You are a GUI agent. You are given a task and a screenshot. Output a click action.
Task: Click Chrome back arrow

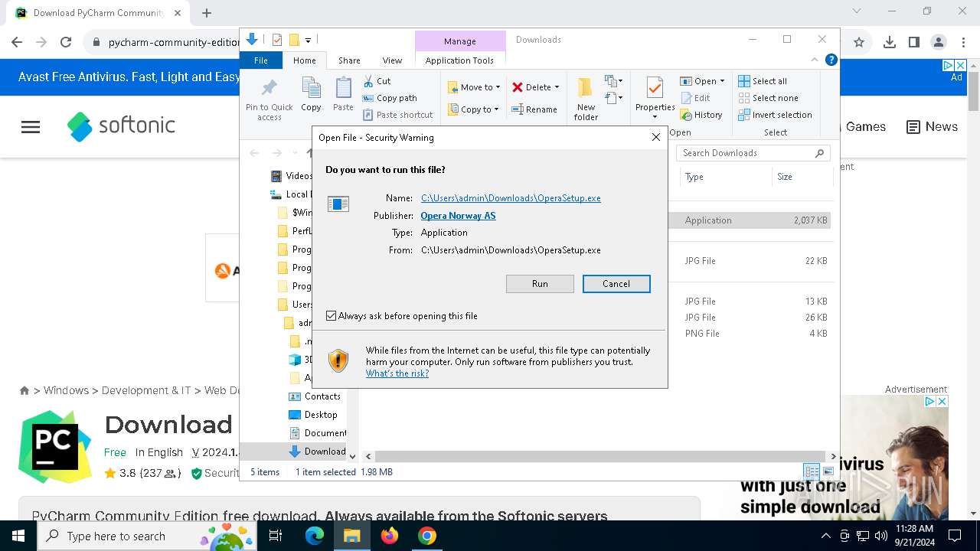[17, 43]
